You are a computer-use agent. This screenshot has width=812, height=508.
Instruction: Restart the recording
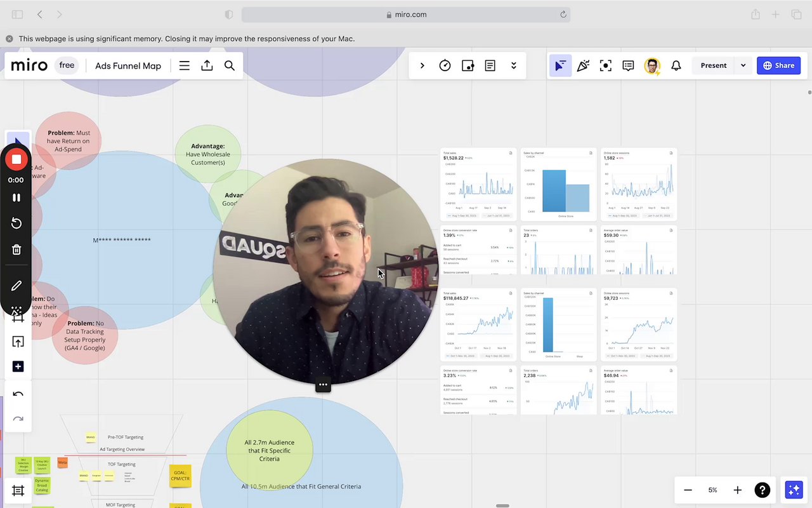[x=16, y=224]
